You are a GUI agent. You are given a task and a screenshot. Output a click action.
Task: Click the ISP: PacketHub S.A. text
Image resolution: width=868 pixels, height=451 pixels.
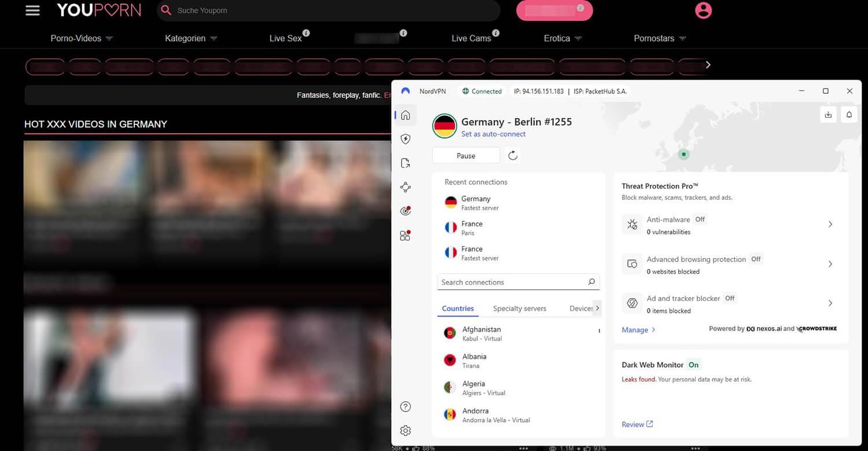[x=600, y=91]
